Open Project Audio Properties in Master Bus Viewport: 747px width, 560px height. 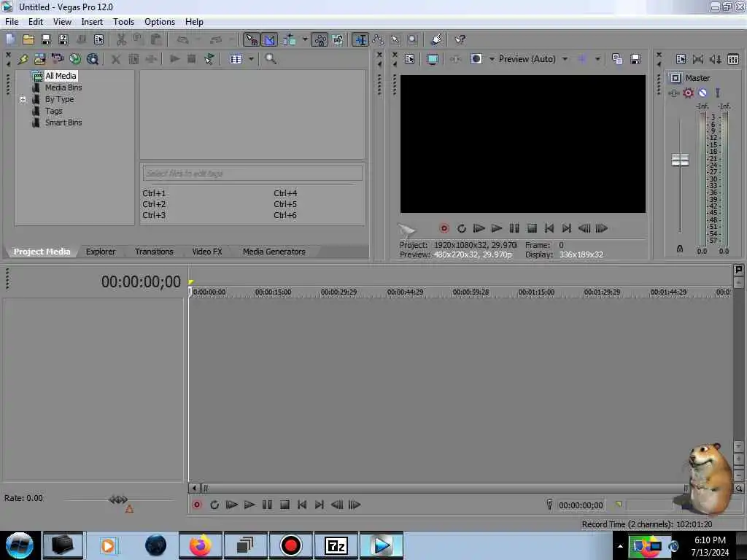(681, 59)
